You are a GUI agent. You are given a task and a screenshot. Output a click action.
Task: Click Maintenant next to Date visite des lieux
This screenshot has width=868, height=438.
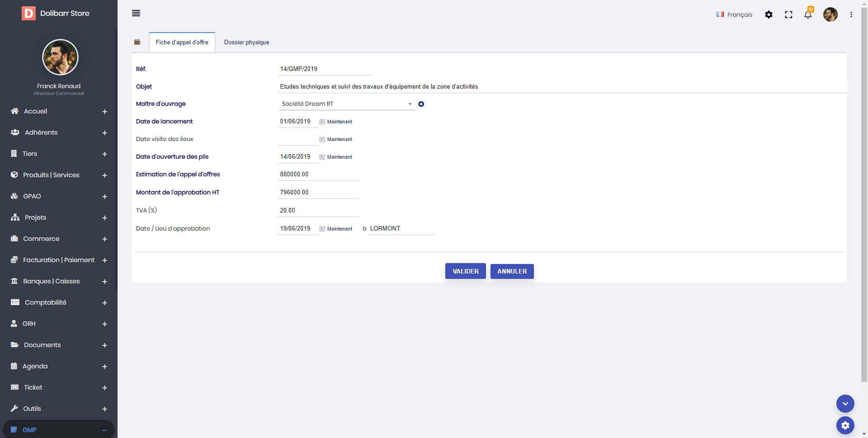(x=340, y=140)
